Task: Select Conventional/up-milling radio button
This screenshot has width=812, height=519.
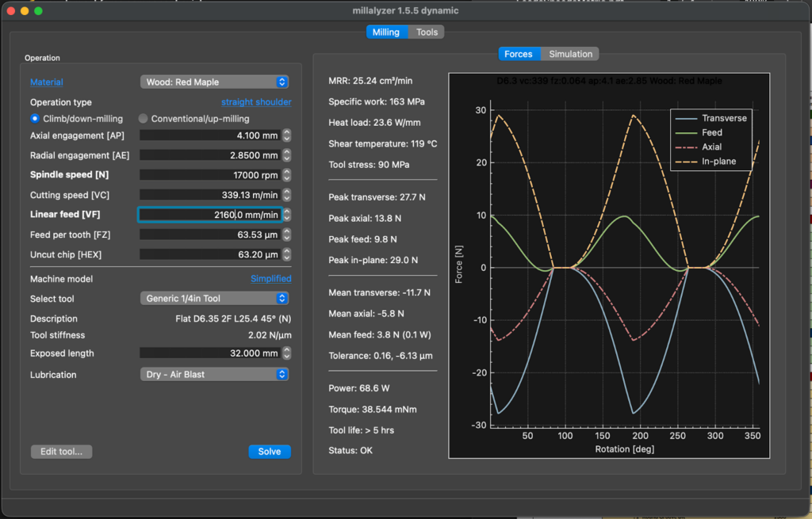Action: (x=144, y=119)
